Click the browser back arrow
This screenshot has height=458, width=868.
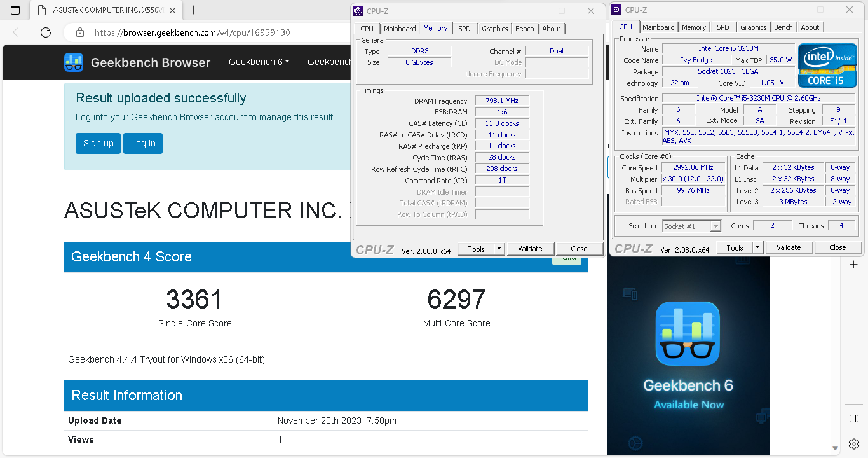18,32
